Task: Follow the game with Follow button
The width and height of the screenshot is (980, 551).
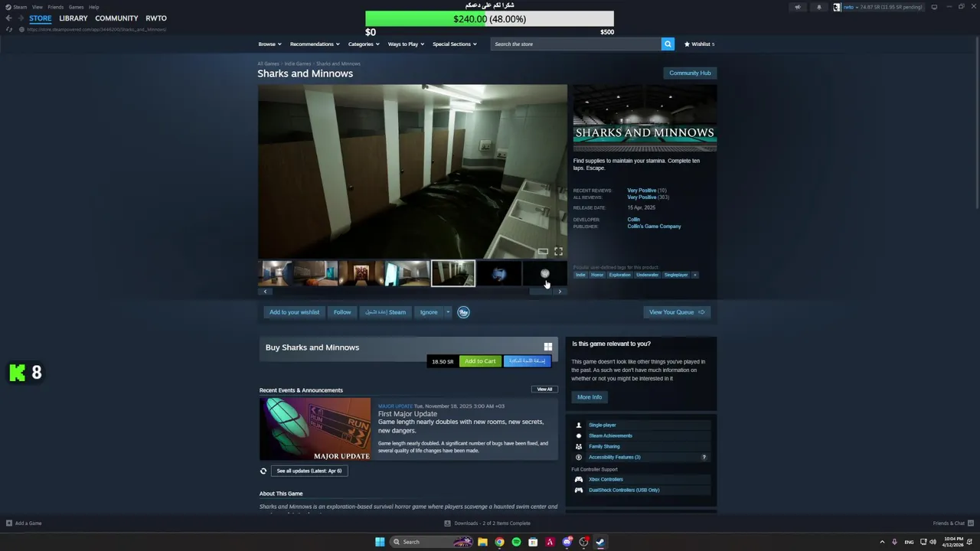Action: point(342,312)
